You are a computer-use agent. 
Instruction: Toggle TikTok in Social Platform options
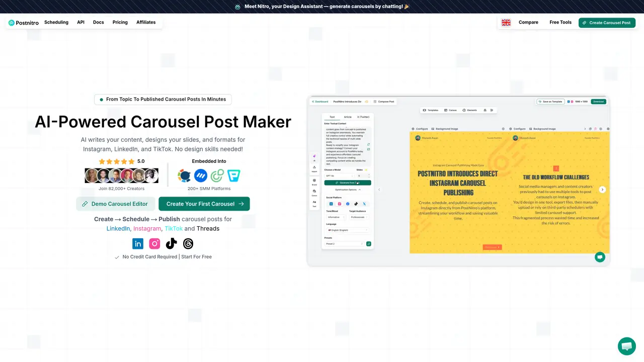(356, 204)
